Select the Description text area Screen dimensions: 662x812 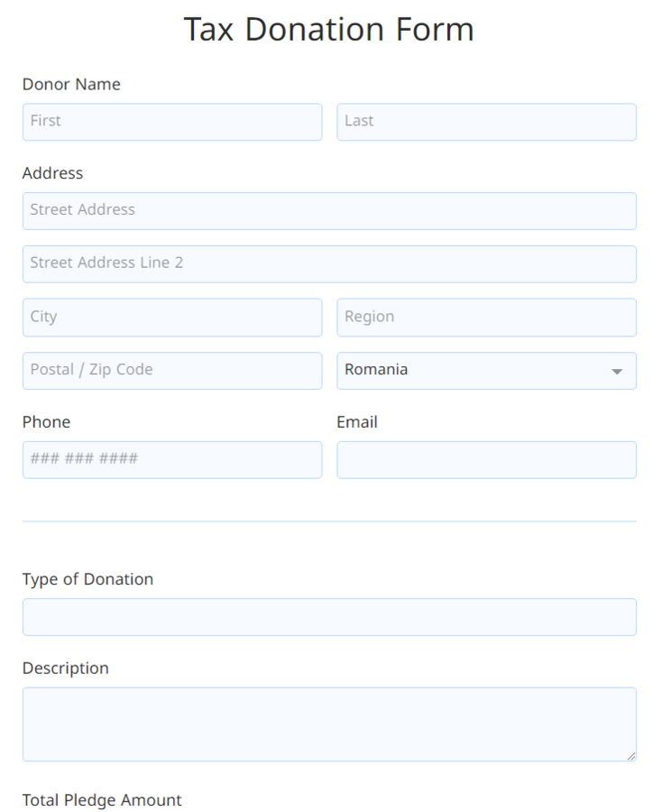329,722
